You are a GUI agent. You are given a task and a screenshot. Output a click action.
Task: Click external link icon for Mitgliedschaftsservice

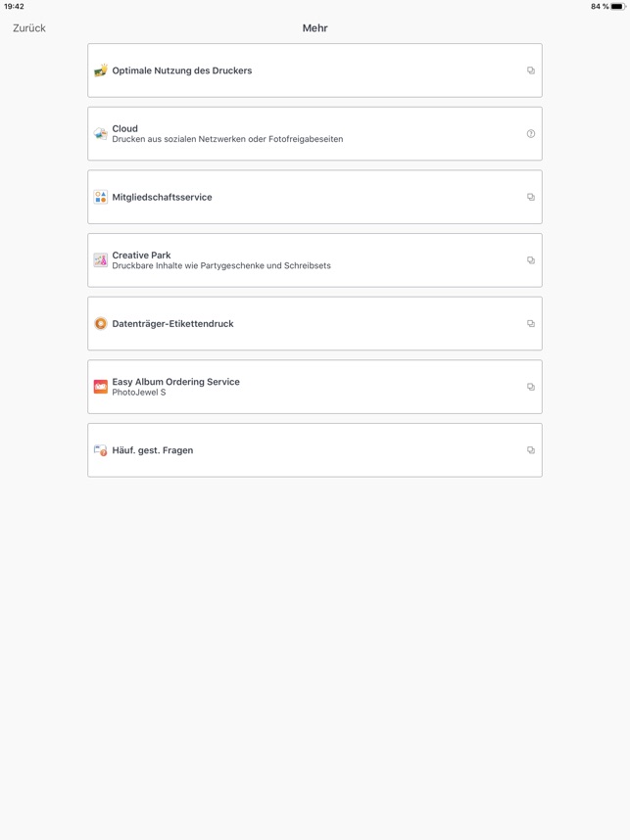(x=531, y=197)
